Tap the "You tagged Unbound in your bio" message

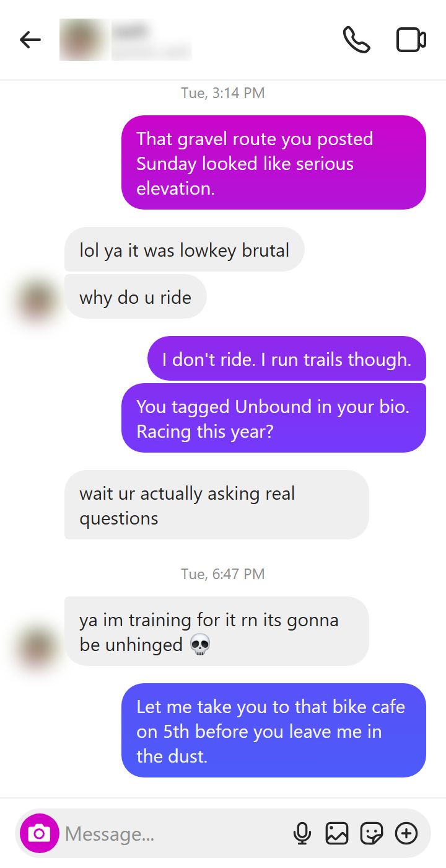point(274,418)
